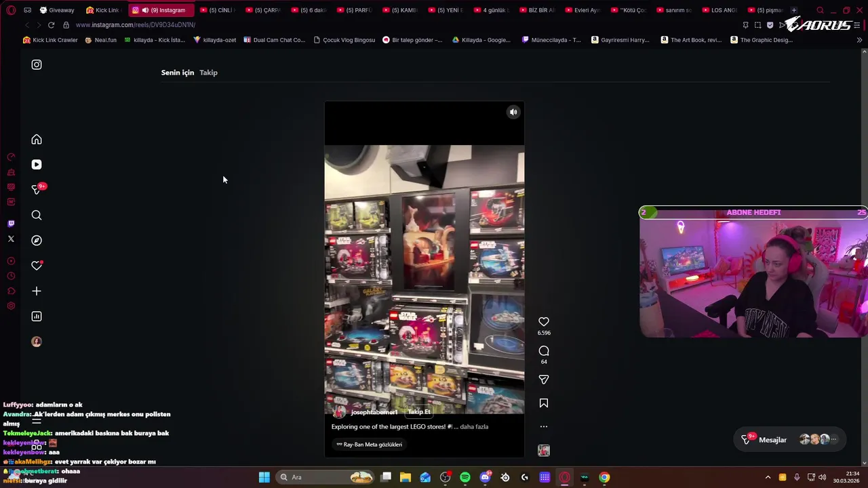Save the reel with bookmark icon
Screen dimensions: 868x488
click(544, 403)
